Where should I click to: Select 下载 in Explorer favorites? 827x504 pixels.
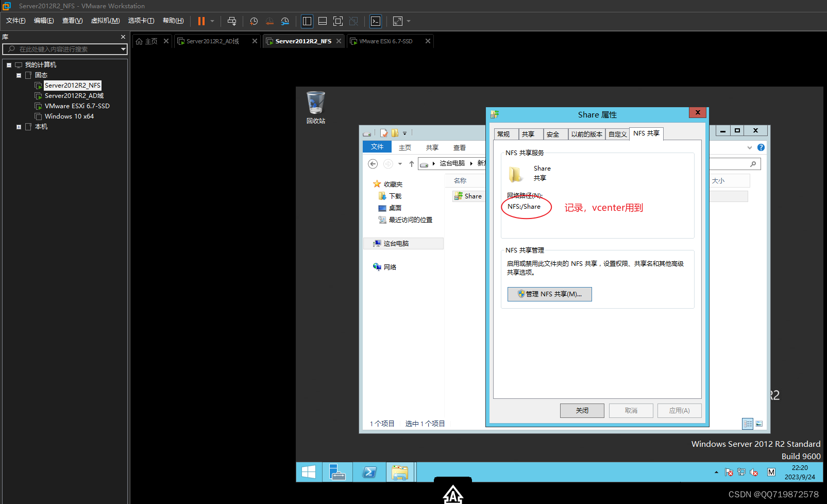coord(390,196)
